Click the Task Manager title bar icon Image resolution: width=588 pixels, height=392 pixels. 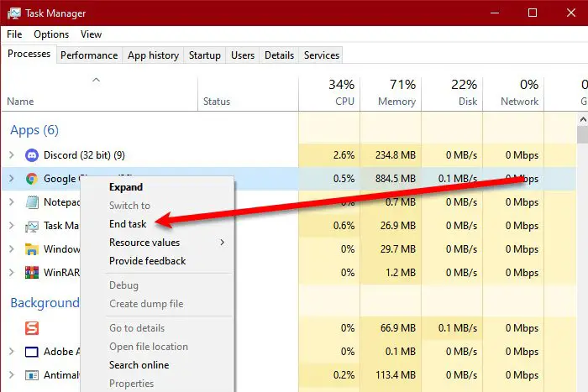14,13
